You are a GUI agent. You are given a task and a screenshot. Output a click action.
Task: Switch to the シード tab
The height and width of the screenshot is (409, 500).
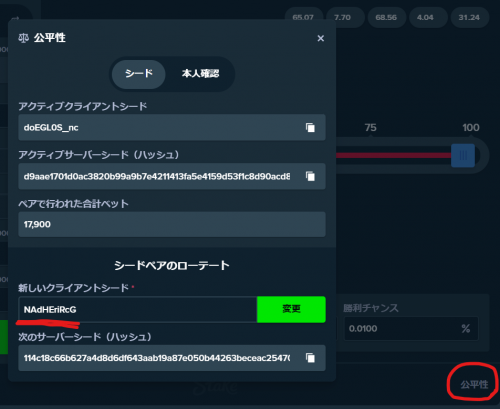[139, 74]
